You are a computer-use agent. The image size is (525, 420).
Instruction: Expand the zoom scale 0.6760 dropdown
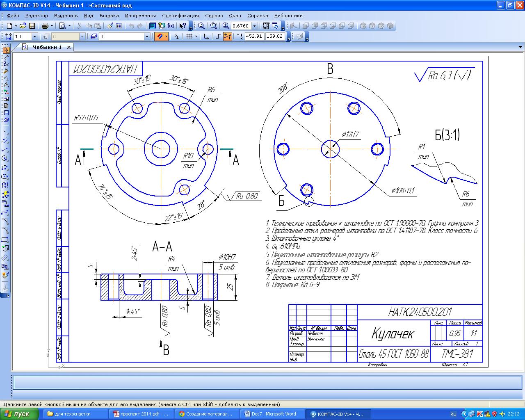pos(254,26)
